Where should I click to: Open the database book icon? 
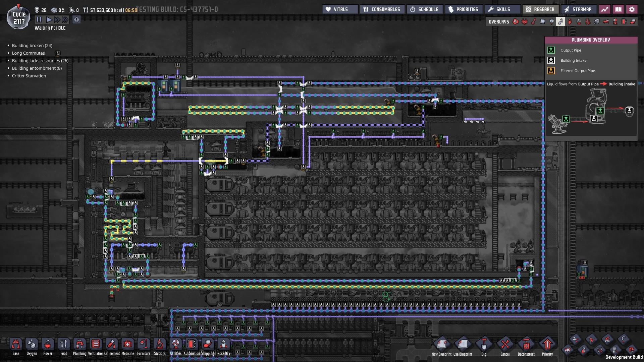tap(618, 9)
